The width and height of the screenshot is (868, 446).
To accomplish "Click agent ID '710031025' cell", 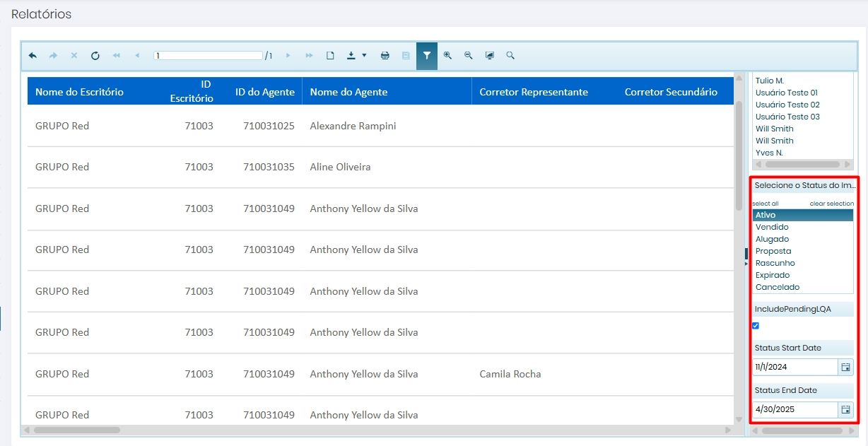I will [x=269, y=126].
